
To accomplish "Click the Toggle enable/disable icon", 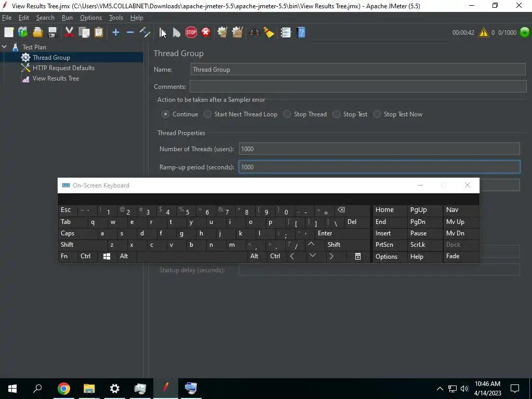I will click(x=145, y=33).
